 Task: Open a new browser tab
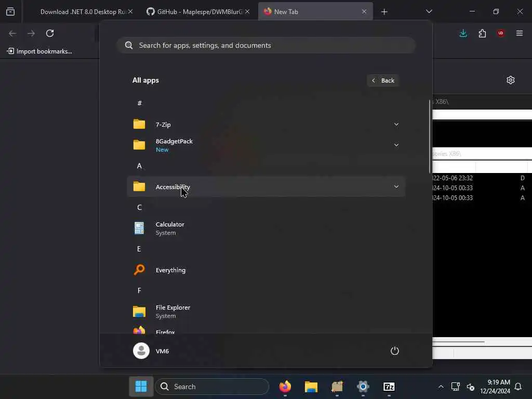(x=384, y=12)
